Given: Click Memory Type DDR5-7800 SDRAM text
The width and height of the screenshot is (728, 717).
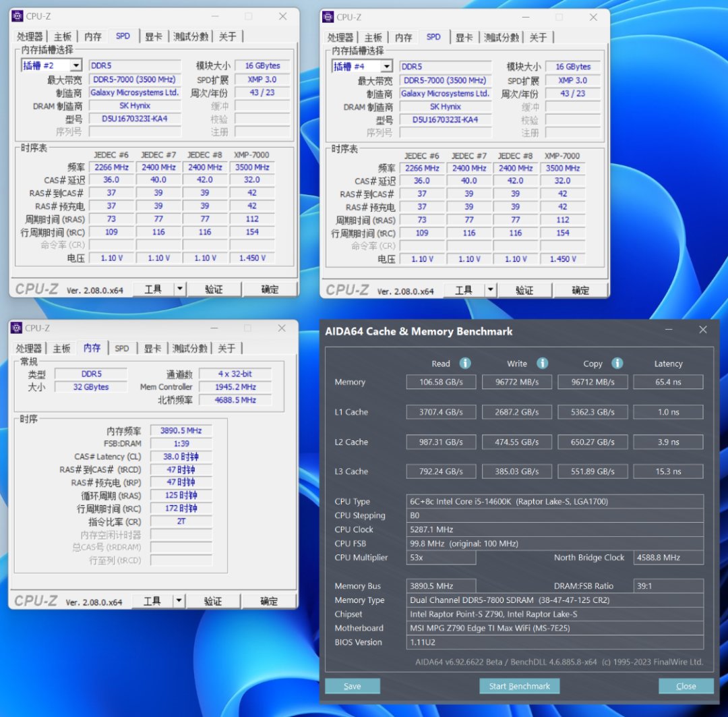Looking at the screenshot, I should (x=555, y=600).
